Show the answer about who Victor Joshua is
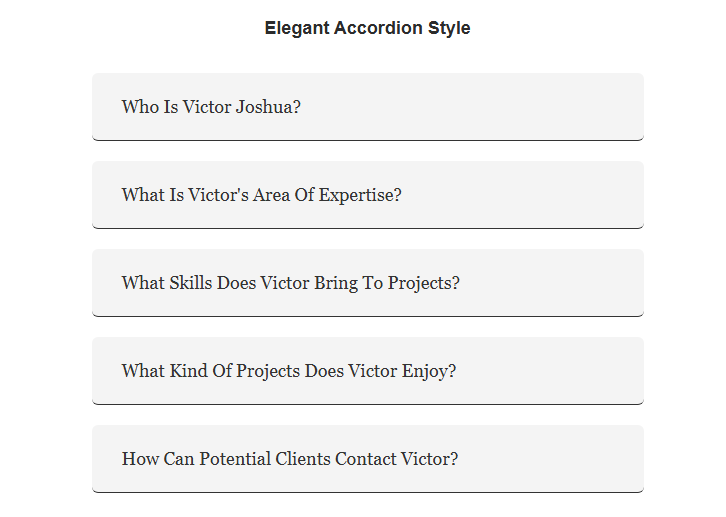726x517 pixels. pos(368,107)
